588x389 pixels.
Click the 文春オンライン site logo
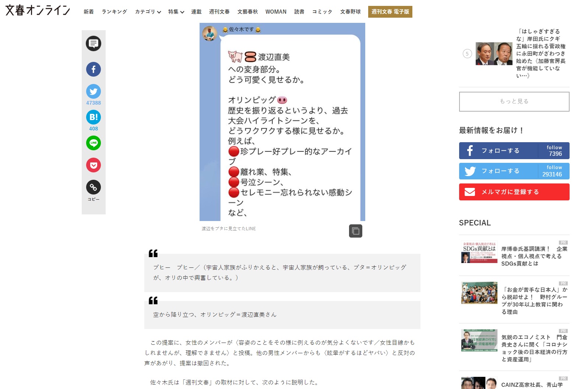38,10
